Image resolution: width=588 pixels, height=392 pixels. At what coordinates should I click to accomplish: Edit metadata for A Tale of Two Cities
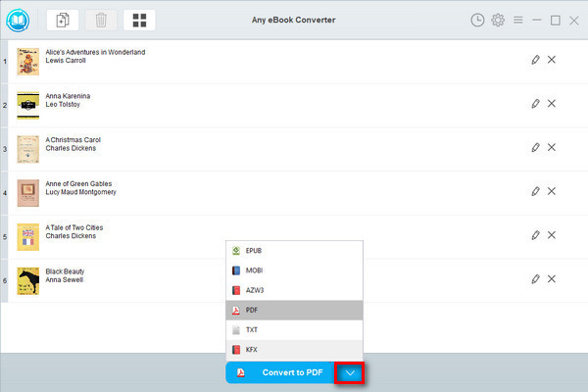(x=535, y=235)
